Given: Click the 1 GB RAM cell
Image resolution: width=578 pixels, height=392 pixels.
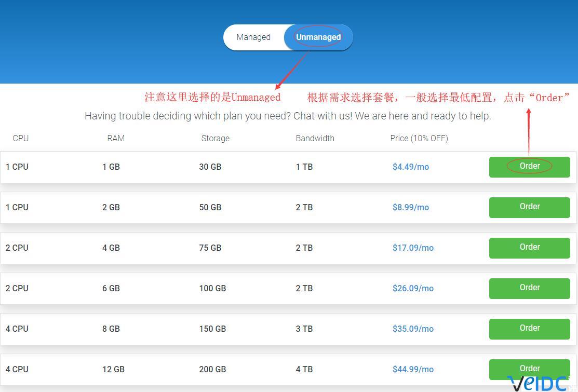Looking at the screenshot, I should pyautogui.click(x=111, y=167).
